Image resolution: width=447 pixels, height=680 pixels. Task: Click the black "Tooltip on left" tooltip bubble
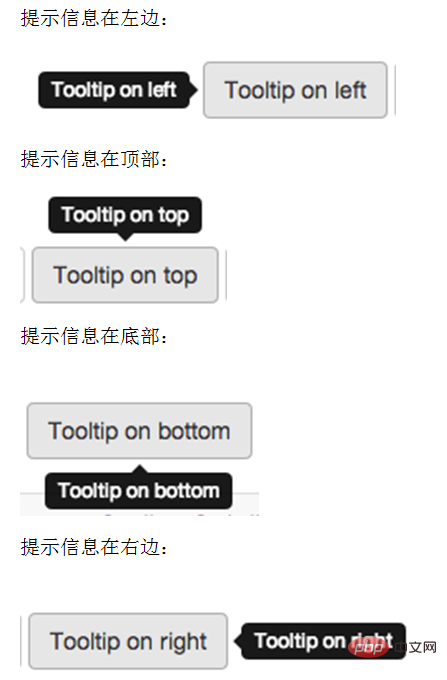[x=114, y=90]
